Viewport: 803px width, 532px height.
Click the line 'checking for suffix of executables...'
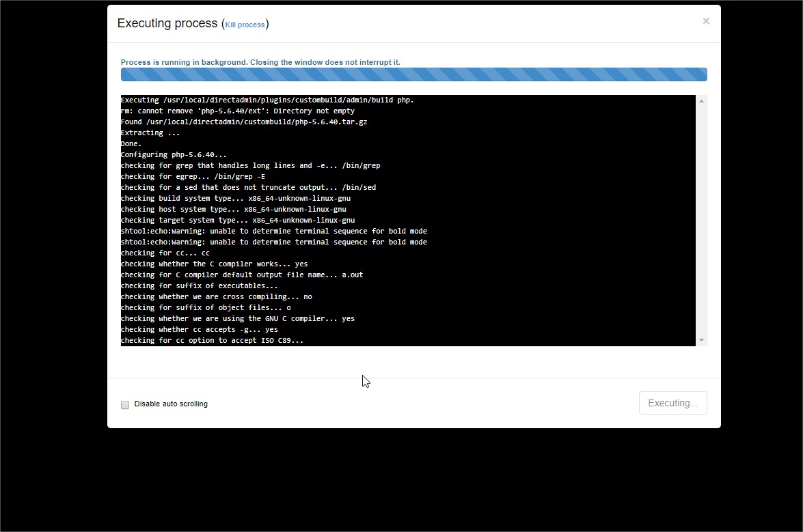click(200, 286)
